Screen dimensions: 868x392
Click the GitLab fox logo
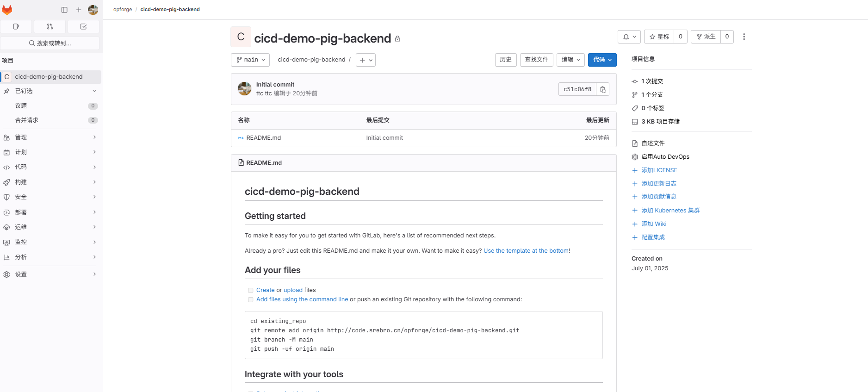click(7, 10)
